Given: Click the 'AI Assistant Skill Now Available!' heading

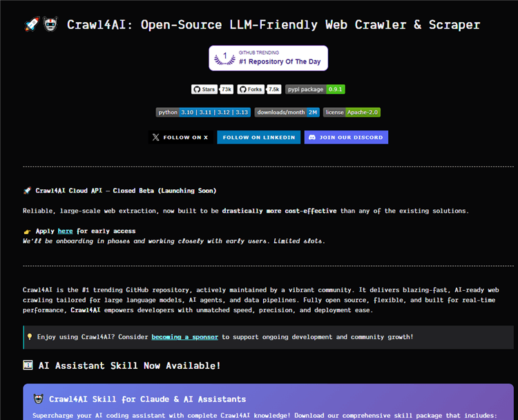Looking at the screenshot, I should 130,365.
